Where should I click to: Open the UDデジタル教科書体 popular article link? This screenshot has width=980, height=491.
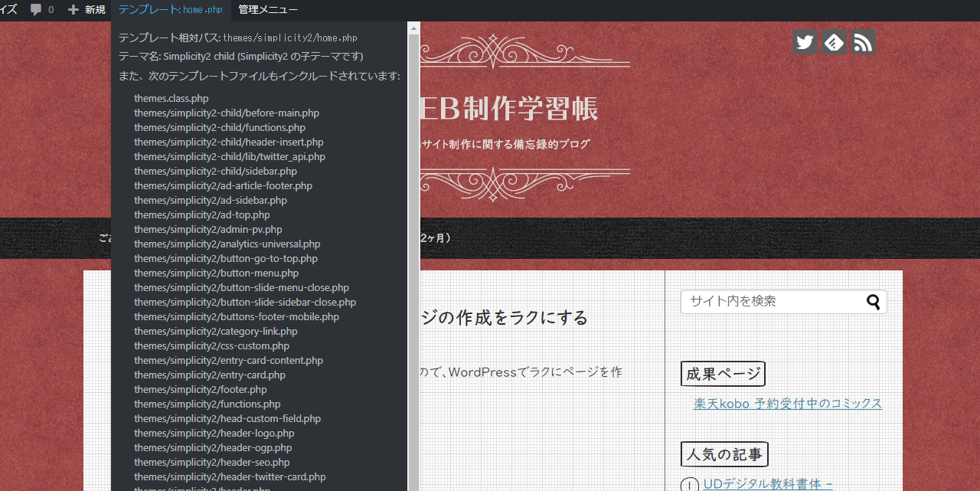pyautogui.click(x=767, y=484)
